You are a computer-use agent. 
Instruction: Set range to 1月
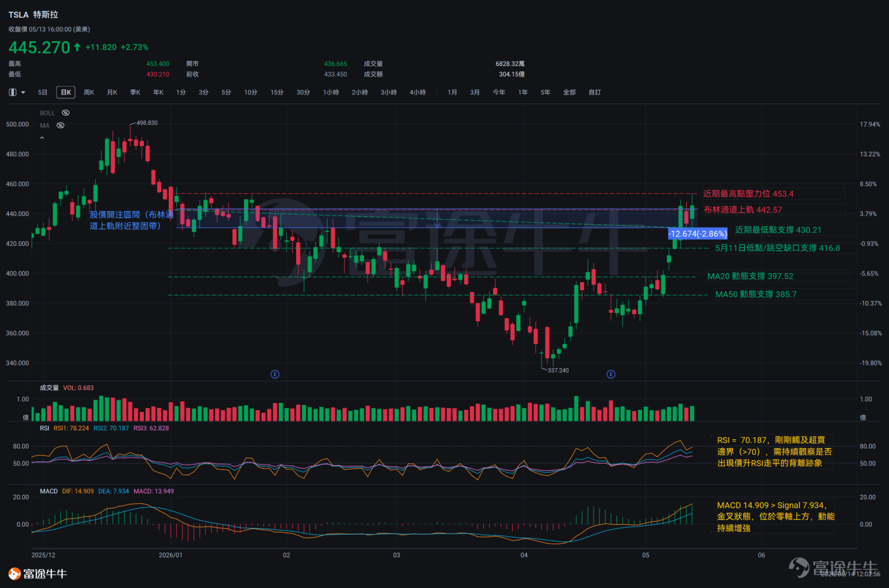pos(452,92)
